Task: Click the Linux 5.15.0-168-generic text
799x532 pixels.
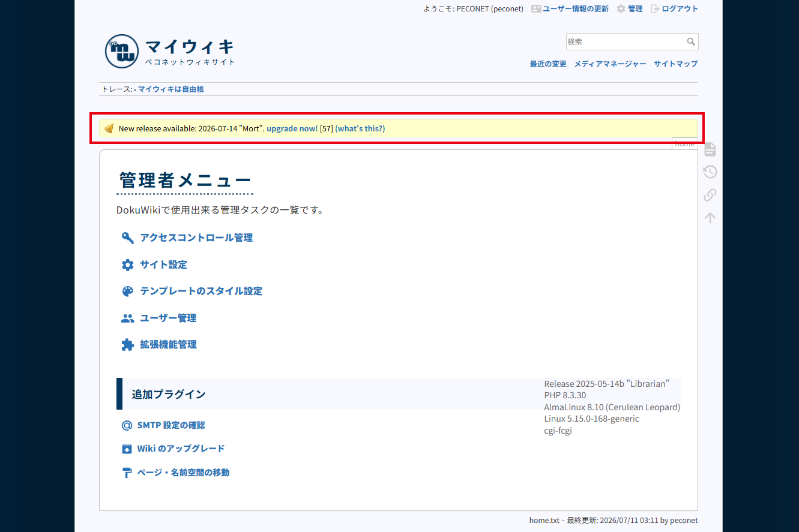Action: click(x=591, y=419)
